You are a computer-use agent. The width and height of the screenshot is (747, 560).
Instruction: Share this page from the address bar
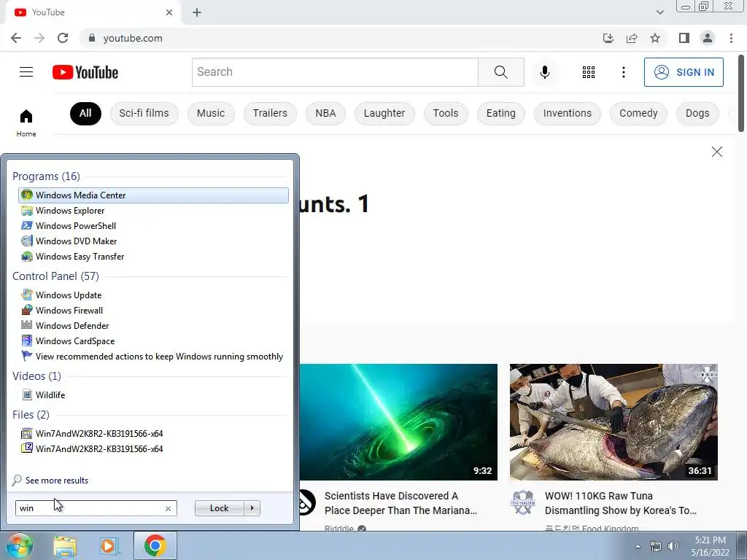(x=632, y=38)
